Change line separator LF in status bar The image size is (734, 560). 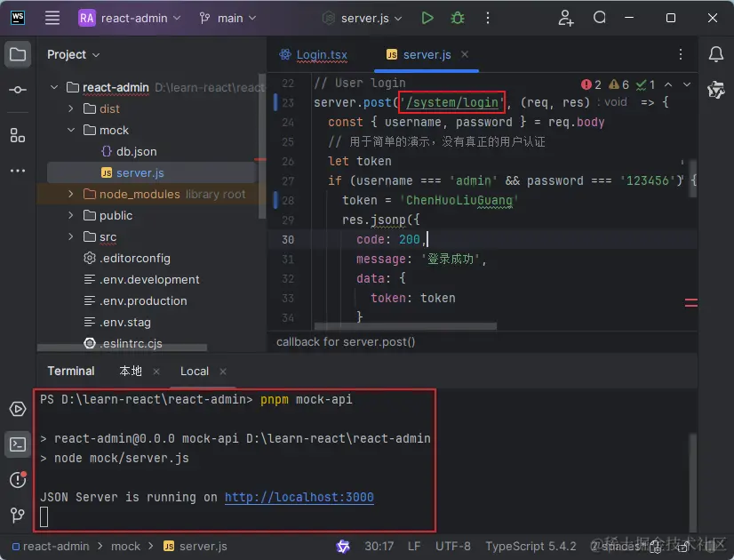click(414, 547)
